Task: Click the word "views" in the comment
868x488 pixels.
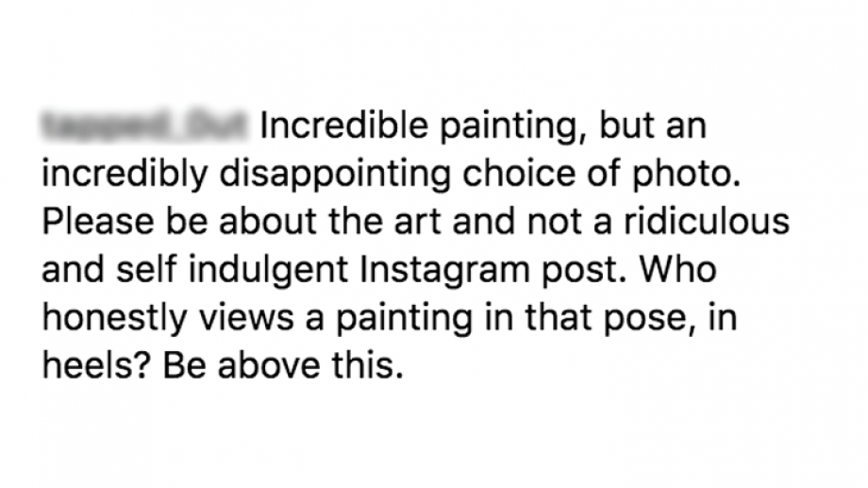Action: pyautogui.click(x=246, y=318)
